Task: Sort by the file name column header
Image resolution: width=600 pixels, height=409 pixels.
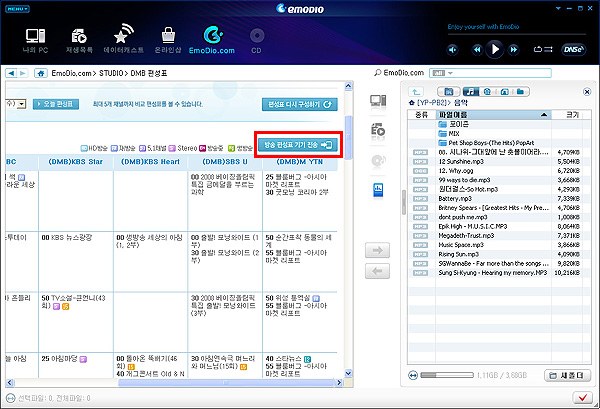Action: (x=493, y=114)
